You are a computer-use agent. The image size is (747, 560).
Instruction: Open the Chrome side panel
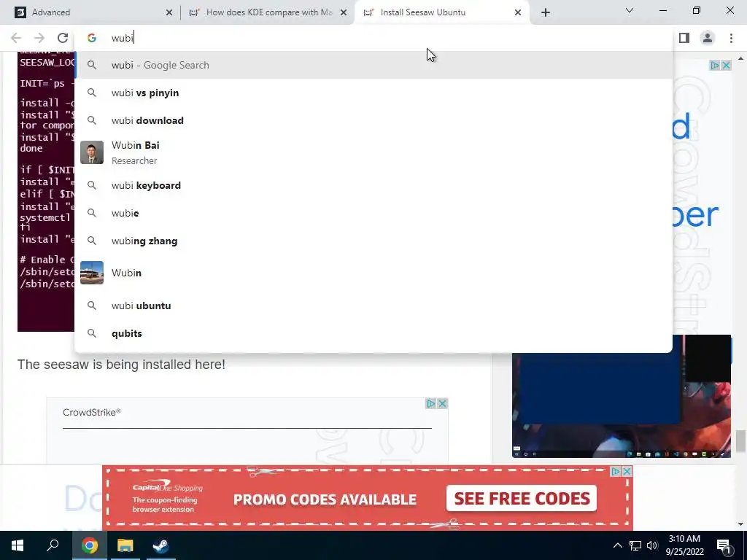click(684, 38)
